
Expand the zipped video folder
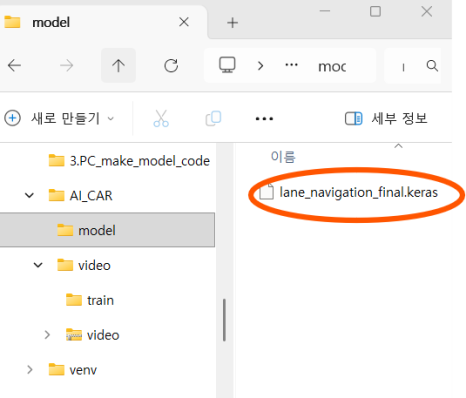[x=47, y=335]
